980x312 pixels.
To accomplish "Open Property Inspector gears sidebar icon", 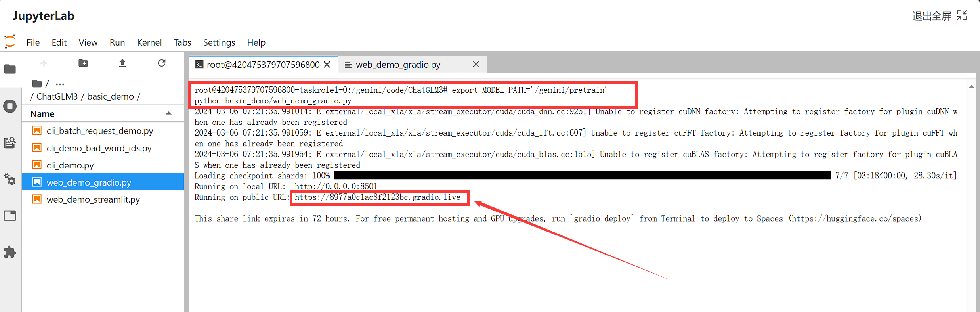I will pos(10,179).
